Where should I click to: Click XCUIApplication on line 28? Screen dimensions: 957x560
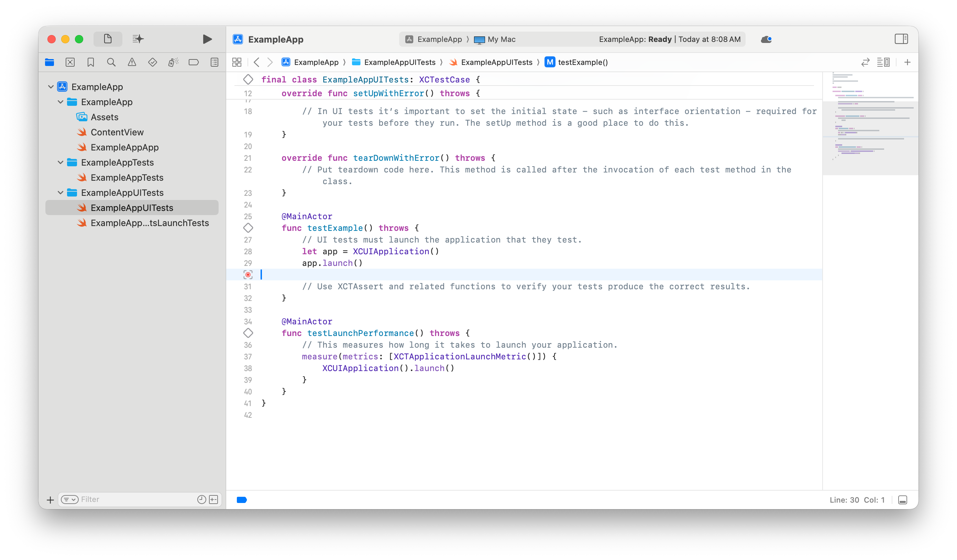point(391,251)
